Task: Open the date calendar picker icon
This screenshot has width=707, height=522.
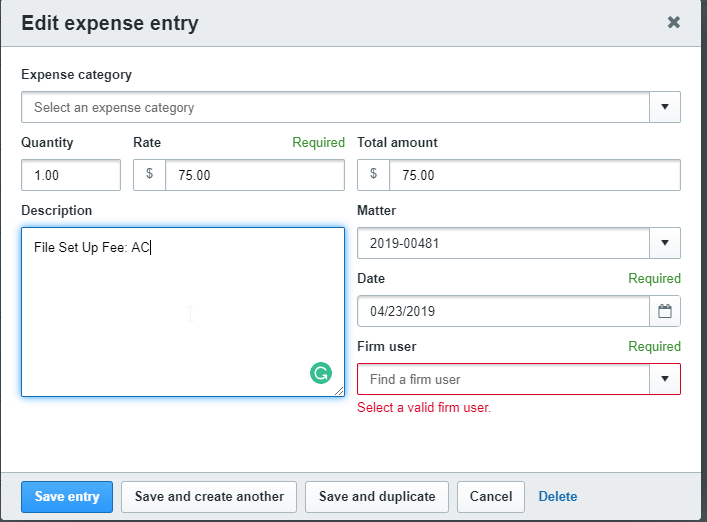Action: tap(665, 311)
